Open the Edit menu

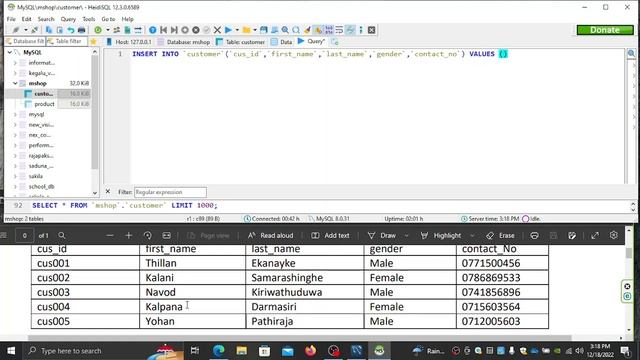(27, 19)
